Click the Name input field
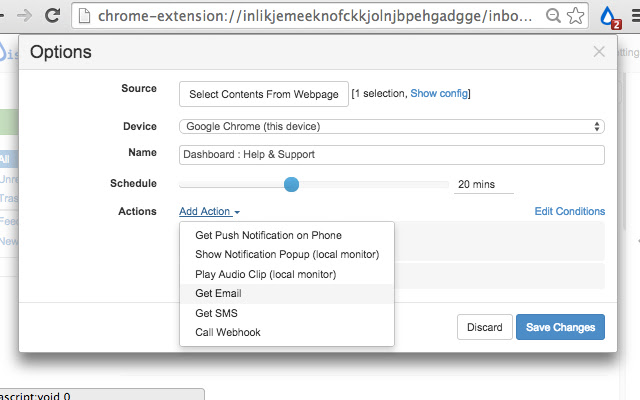 [392, 155]
